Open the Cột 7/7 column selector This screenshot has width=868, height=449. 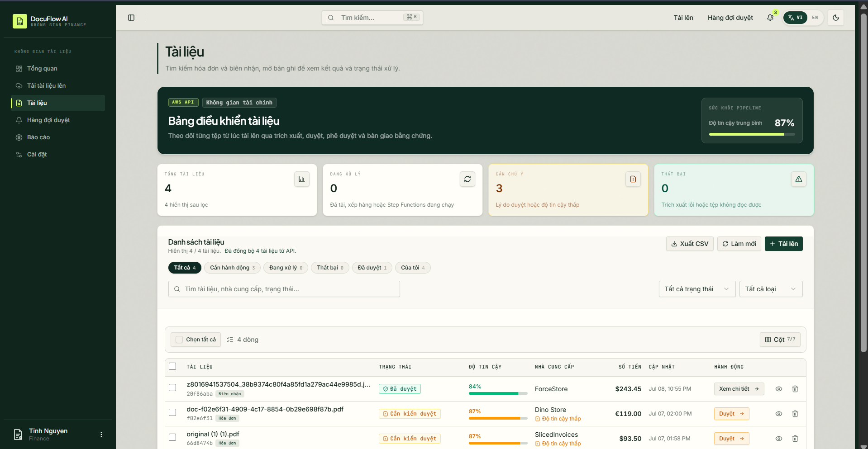tap(780, 340)
